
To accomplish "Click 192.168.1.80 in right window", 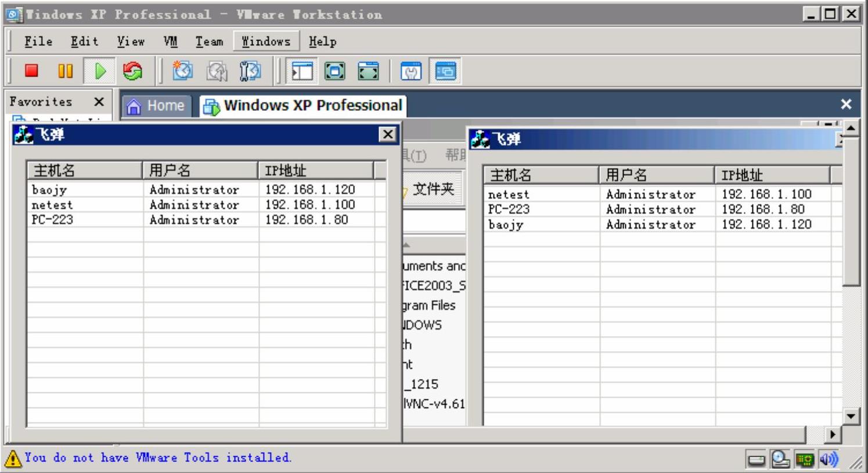I will (x=763, y=210).
